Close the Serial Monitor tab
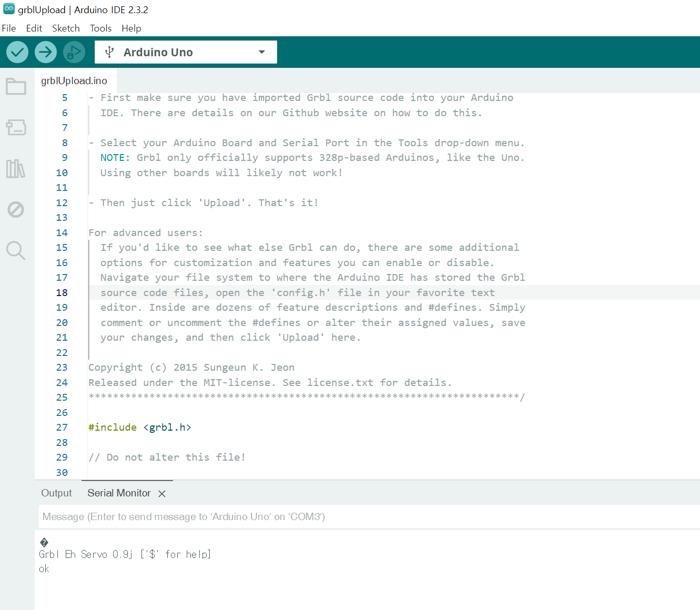 [162, 494]
